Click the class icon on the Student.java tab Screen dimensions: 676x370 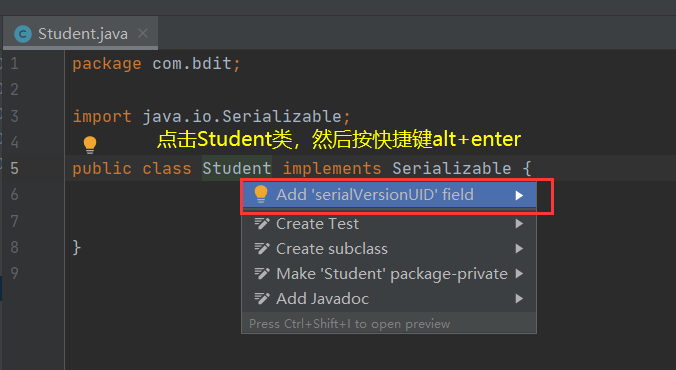click(23, 34)
